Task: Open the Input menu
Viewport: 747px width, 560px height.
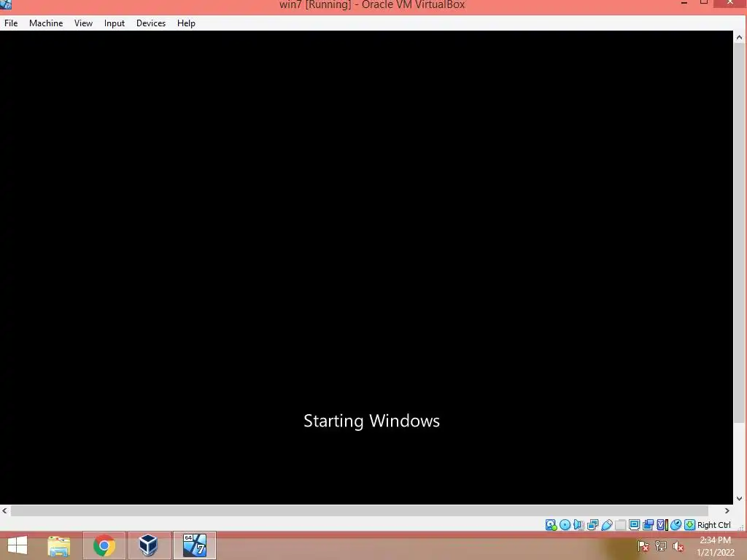Action: [x=115, y=23]
